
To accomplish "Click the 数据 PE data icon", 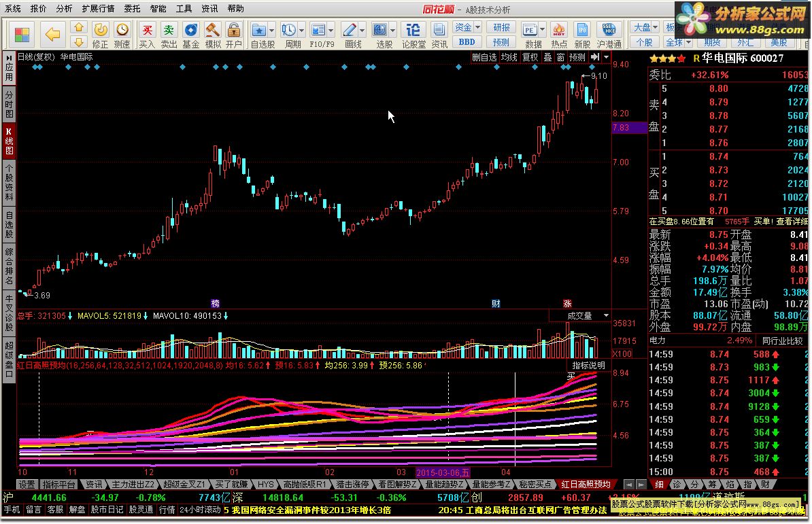I will coord(529,30).
